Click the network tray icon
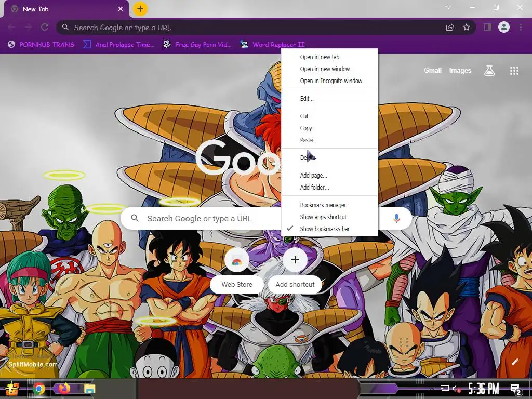The height and width of the screenshot is (399, 532). [444, 389]
